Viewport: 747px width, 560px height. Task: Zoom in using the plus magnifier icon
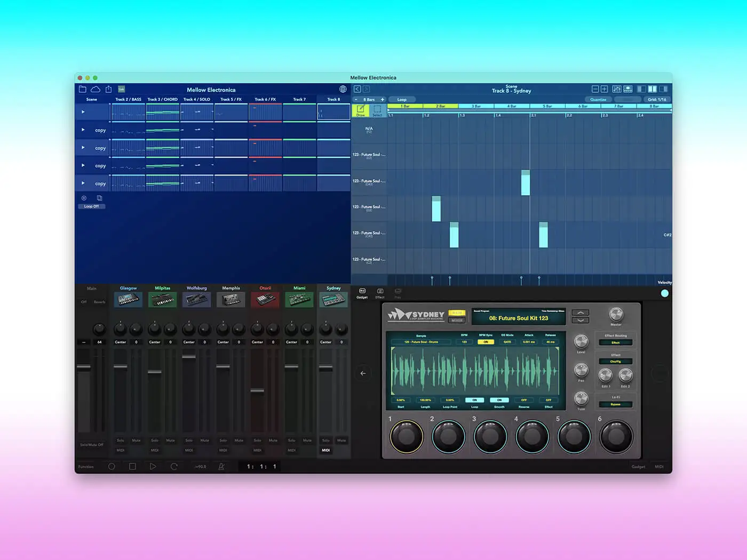(605, 89)
